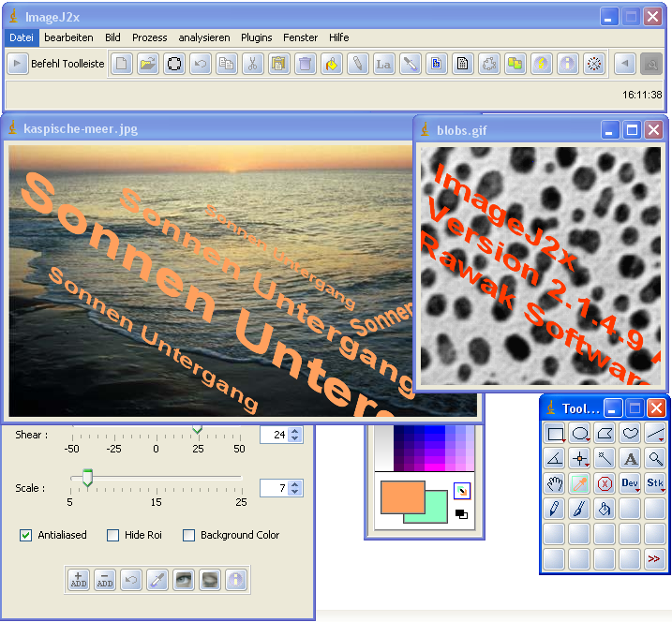Screen dimensions: 672x622
Task: Click the Paste clipboard icon
Action: tap(278, 65)
